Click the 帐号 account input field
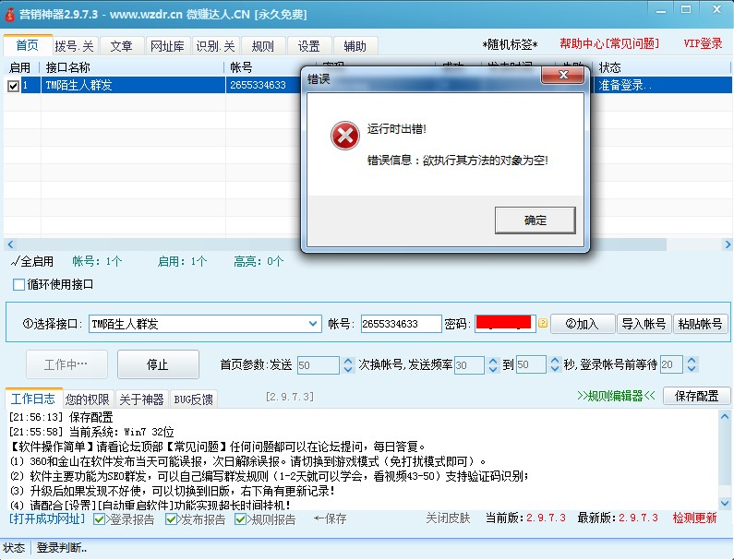The width and height of the screenshot is (734, 560). [401, 324]
